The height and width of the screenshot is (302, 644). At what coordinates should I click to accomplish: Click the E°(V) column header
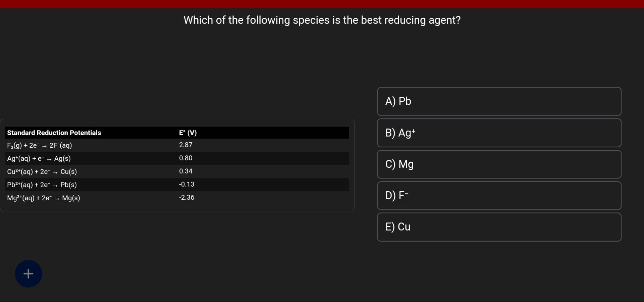point(188,133)
